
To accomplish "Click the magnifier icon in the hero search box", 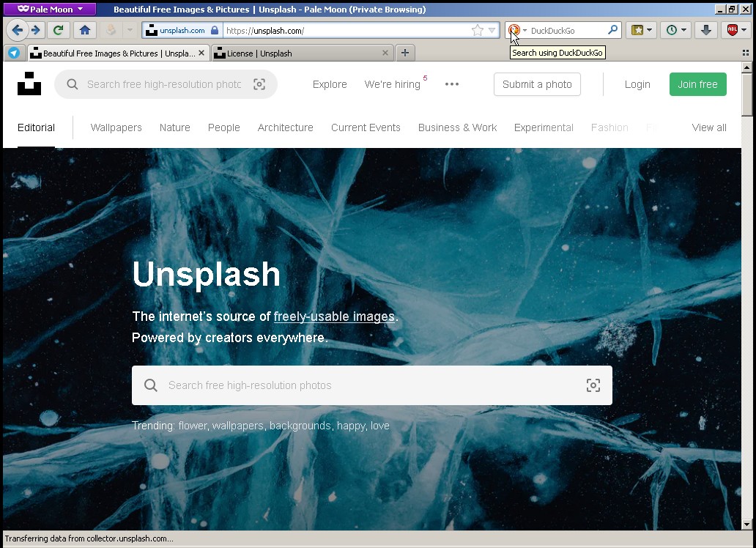I will click(x=150, y=385).
